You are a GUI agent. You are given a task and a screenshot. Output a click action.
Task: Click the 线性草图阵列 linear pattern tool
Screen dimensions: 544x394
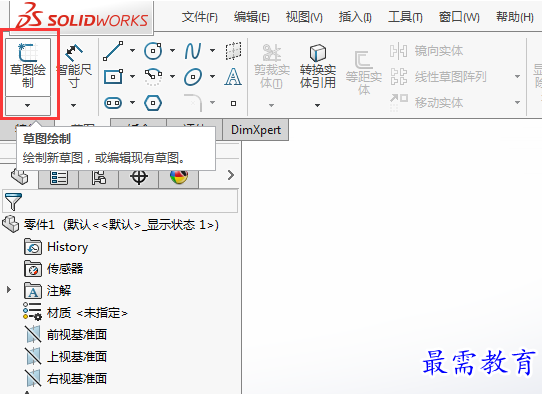coord(439,77)
